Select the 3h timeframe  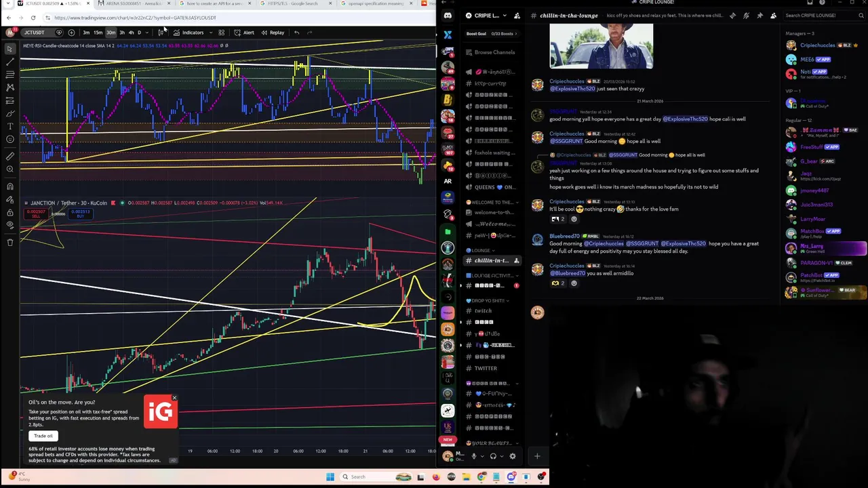click(x=122, y=33)
